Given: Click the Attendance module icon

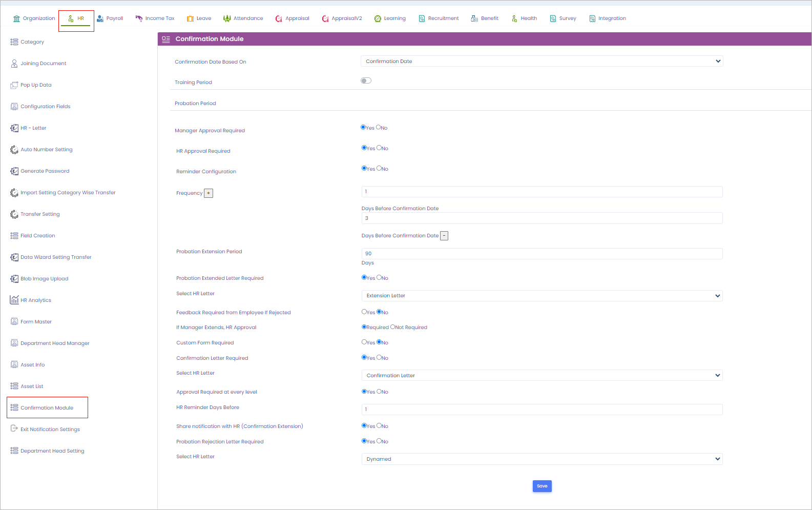Looking at the screenshot, I should [x=227, y=18].
